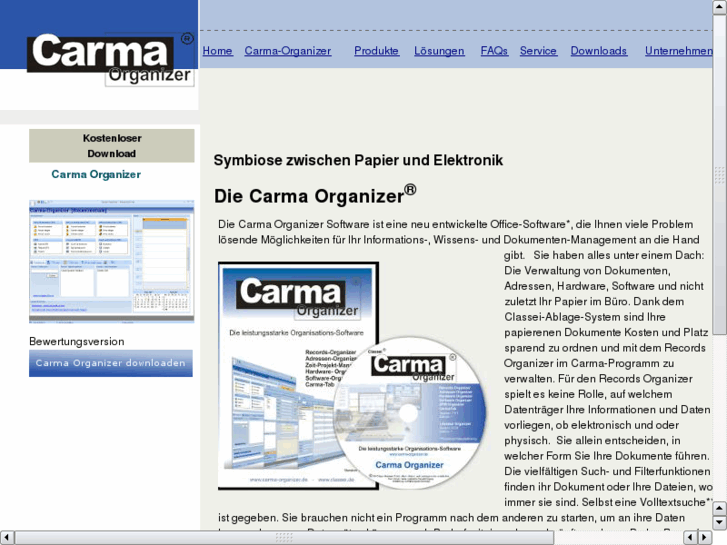Click the horizontal scroll left arrow on the right
This screenshot has height=545, width=727.
(690, 538)
